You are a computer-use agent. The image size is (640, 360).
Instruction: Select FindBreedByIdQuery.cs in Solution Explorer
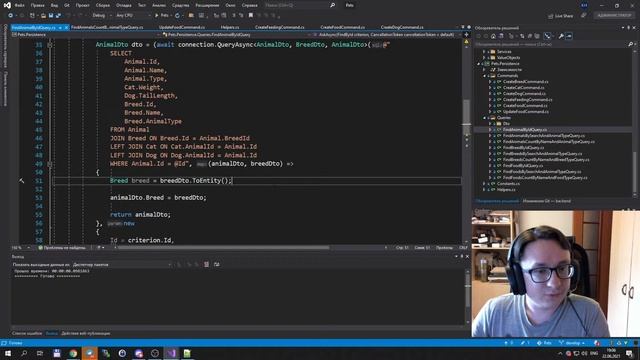[x=523, y=147]
